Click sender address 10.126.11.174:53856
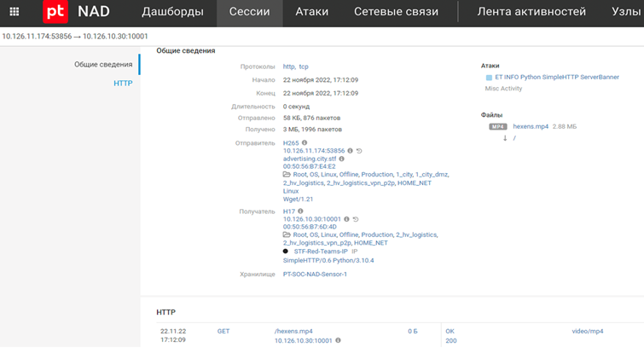 (314, 151)
